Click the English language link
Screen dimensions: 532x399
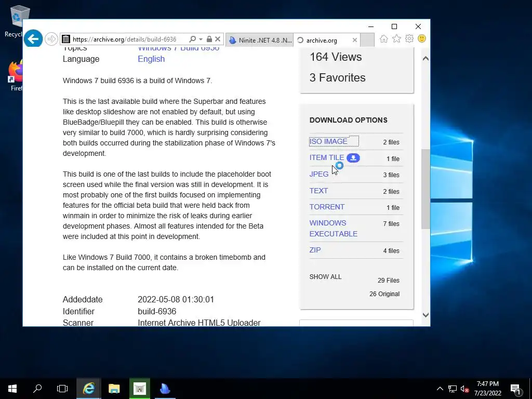[151, 59]
